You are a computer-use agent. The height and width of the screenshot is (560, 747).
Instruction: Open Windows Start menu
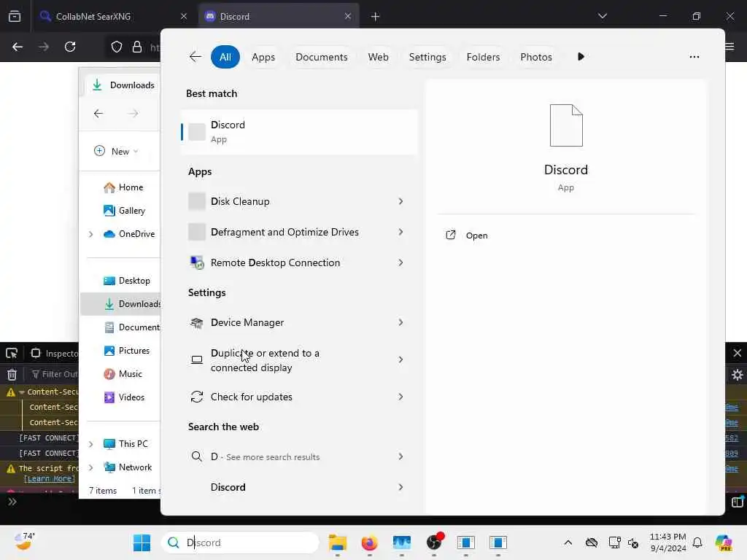[142, 542]
